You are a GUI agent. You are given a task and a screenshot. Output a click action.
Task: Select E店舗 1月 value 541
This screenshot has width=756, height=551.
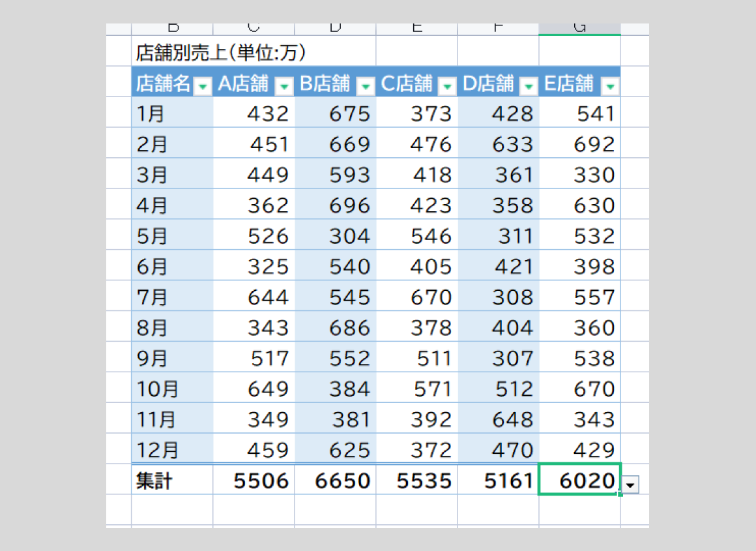(579, 112)
